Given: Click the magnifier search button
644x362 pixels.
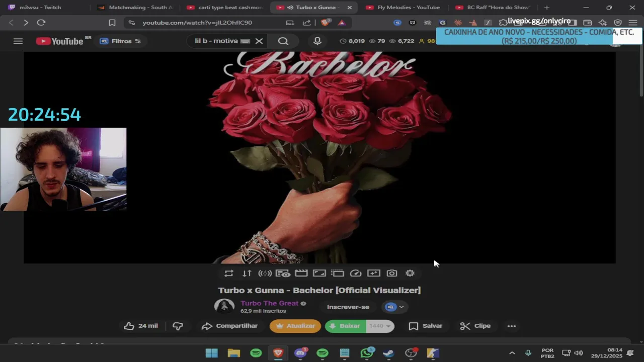Looking at the screenshot, I should click(x=283, y=41).
